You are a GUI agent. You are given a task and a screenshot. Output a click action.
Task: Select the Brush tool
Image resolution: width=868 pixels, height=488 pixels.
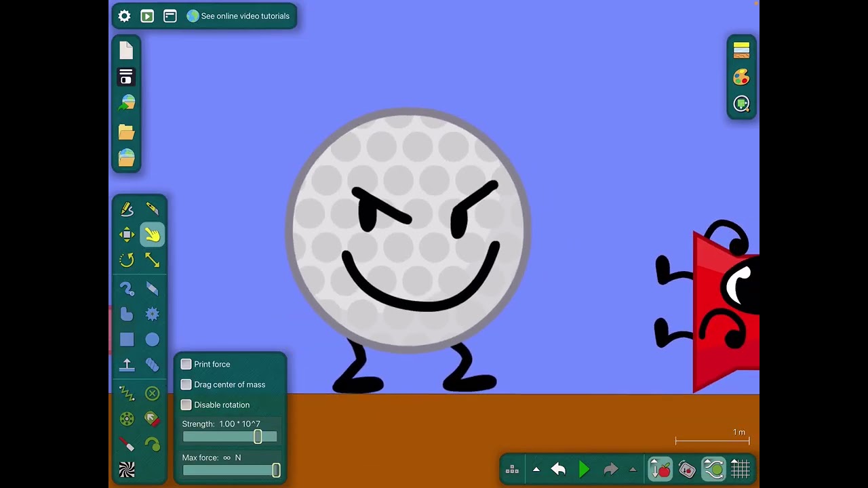(x=127, y=289)
